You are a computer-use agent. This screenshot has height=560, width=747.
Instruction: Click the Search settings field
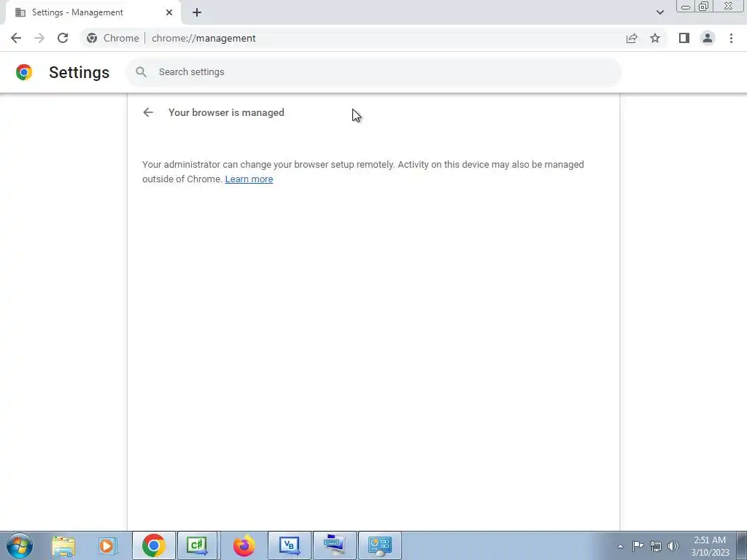click(374, 72)
